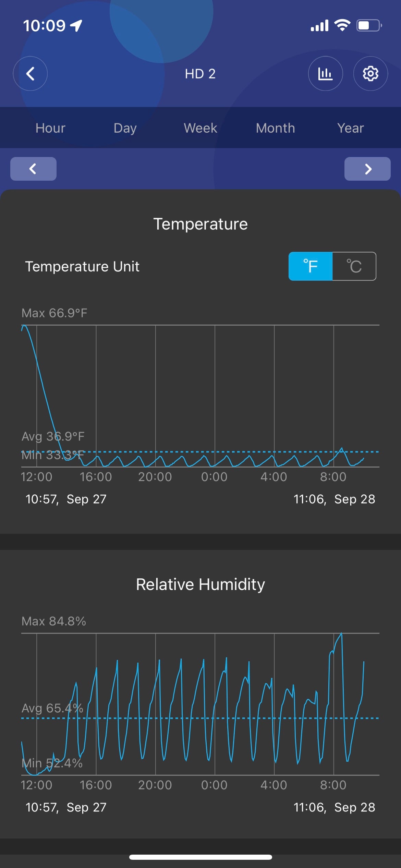Viewport: 401px width, 868px height.
Task: Tap the humidity peak near 8:00
Action: [x=341, y=634]
